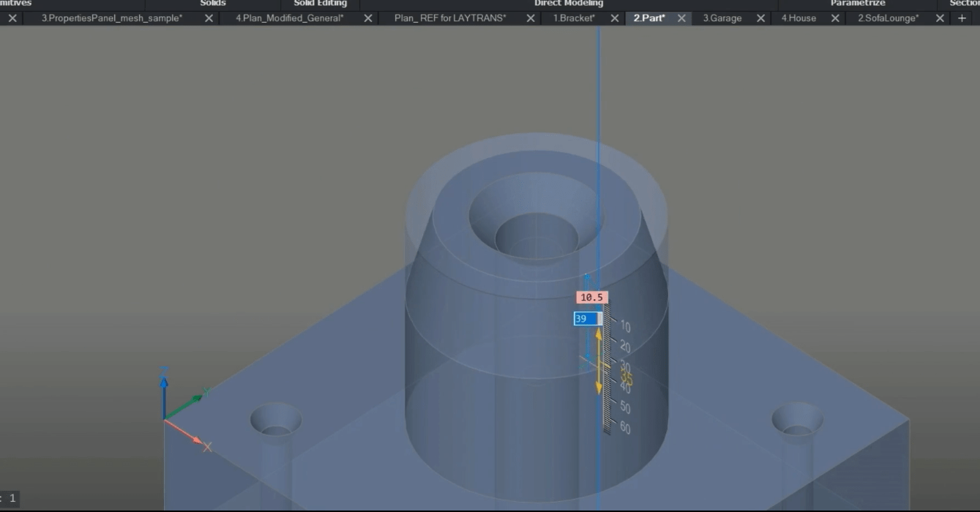Close the 4.Plan_Modified_General* tab

[368, 18]
